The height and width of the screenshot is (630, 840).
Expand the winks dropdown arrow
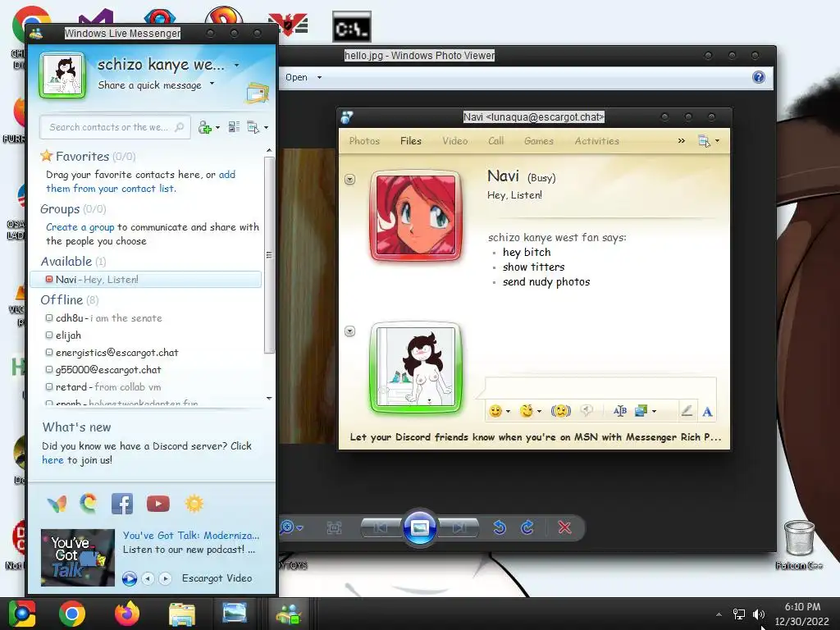[x=539, y=412]
